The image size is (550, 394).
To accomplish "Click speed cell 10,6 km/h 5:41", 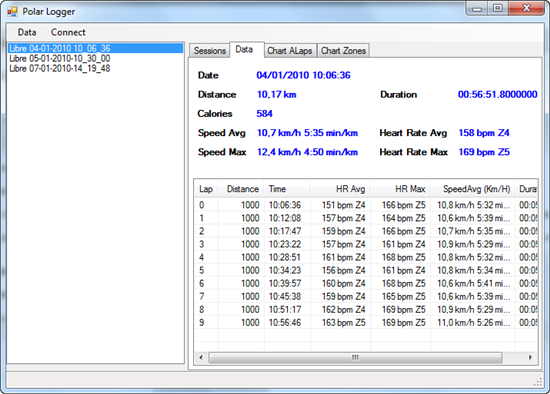I will tap(474, 283).
